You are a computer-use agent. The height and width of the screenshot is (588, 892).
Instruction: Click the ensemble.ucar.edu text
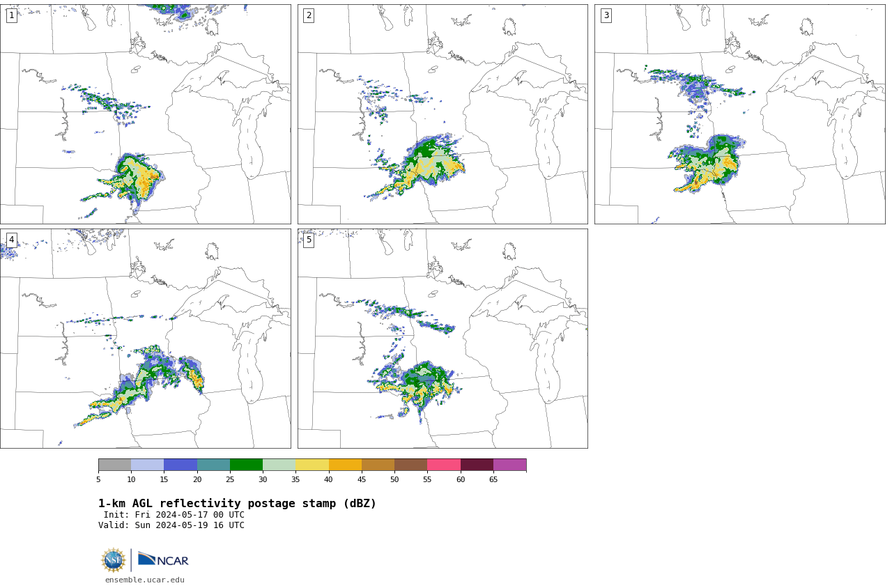pyautogui.click(x=145, y=580)
